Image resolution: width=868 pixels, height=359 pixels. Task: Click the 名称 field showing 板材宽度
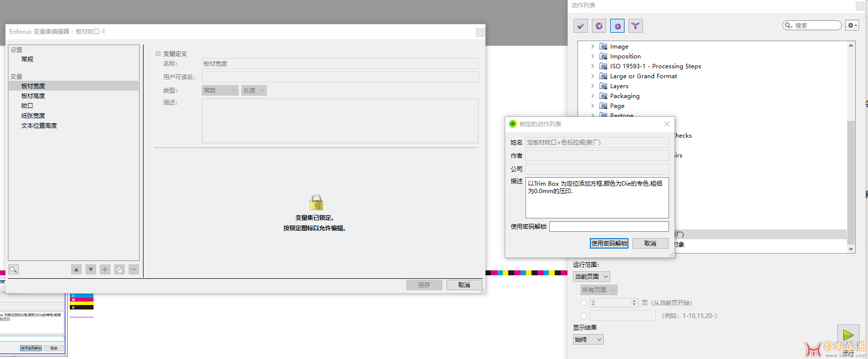point(340,63)
